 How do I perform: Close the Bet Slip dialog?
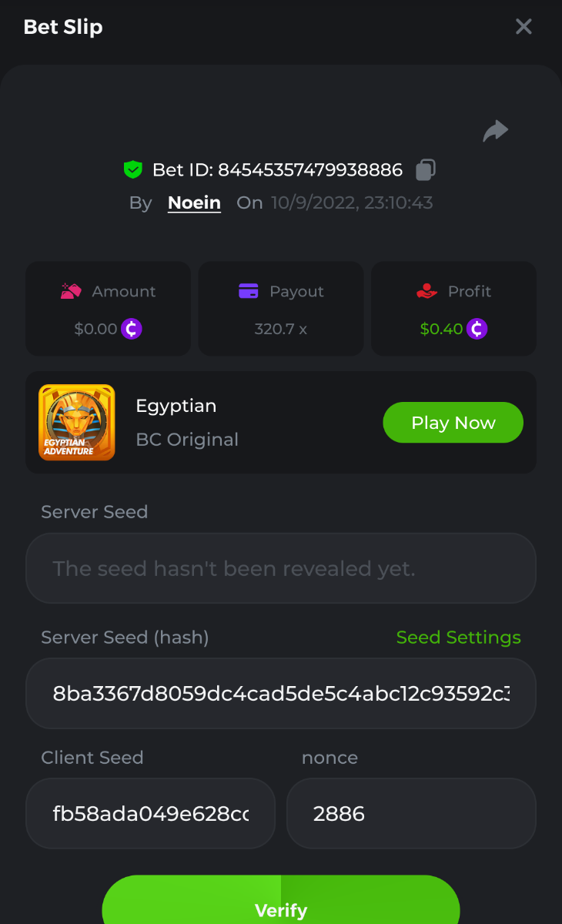tap(524, 27)
